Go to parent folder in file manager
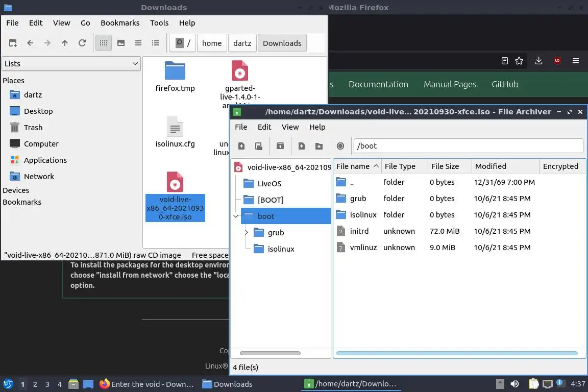This screenshot has height=392, width=588. click(65, 43)
